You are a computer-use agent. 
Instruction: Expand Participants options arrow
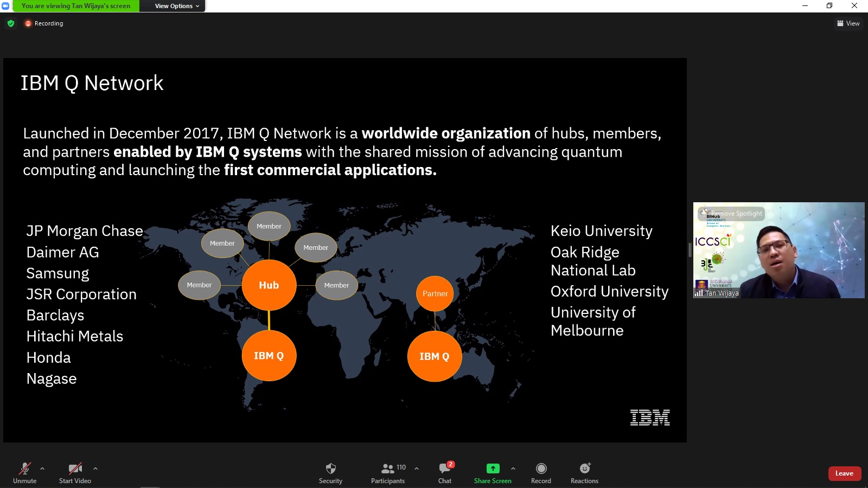417,468
